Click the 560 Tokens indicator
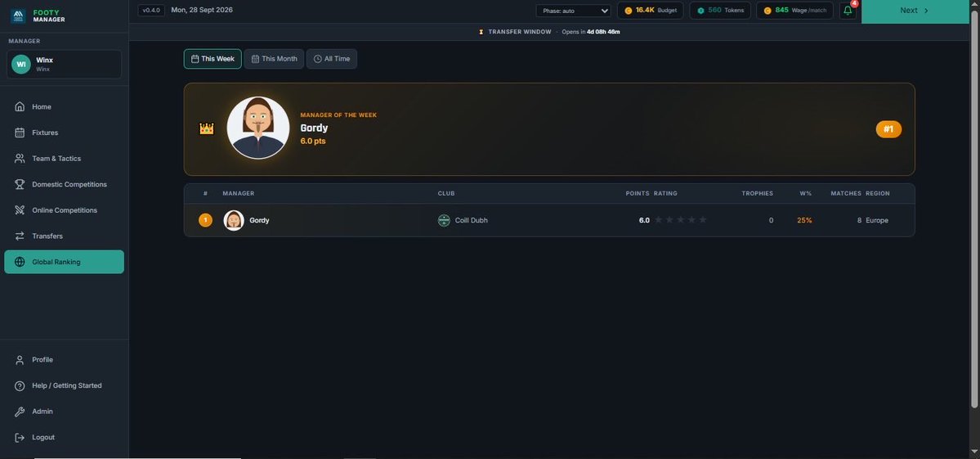This screenshot has height=459, width=980. pos(720,11)
